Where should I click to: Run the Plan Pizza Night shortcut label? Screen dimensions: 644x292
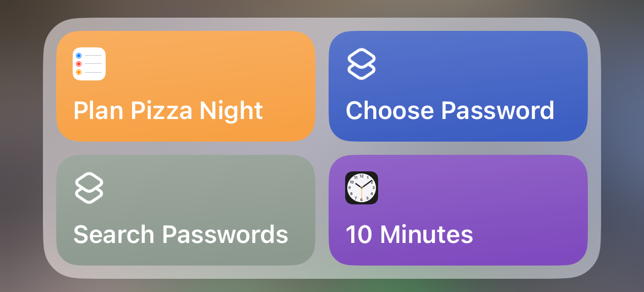(x=168, y=110)
